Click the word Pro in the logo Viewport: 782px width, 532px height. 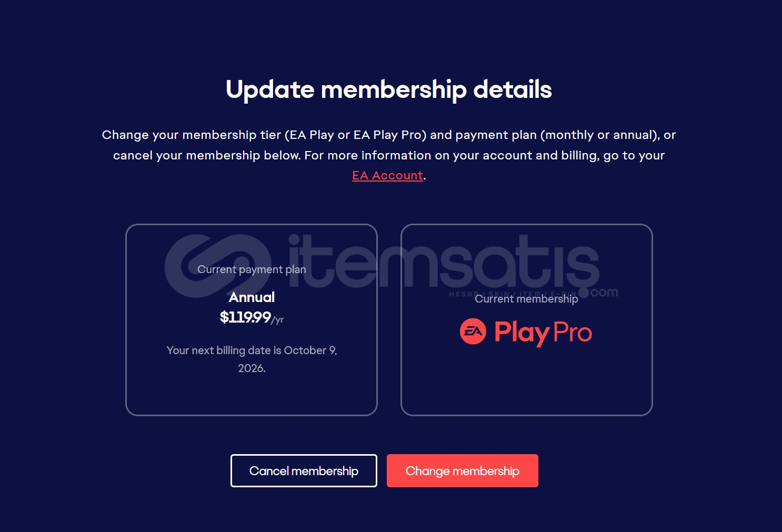pos(573,333)
